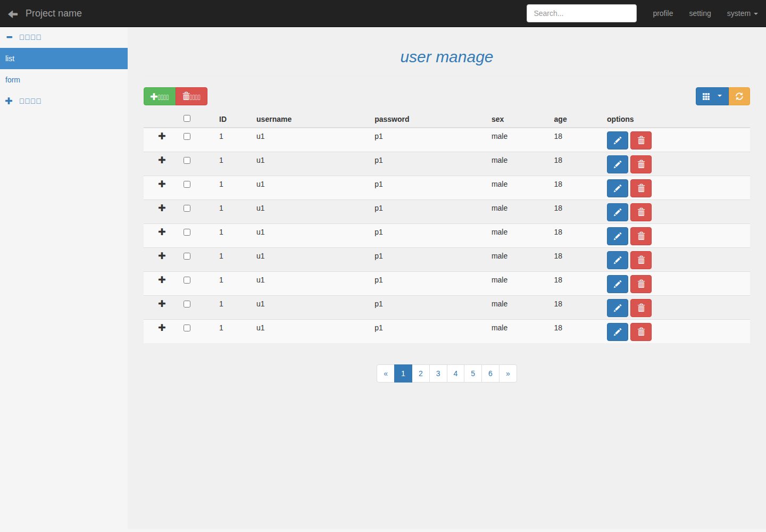Delete the fifth row using the trash icon

(641, 236)
